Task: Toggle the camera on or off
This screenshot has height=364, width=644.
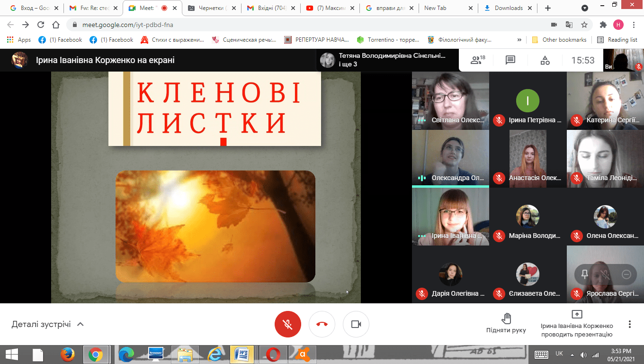Action: (x=356, y=324)
